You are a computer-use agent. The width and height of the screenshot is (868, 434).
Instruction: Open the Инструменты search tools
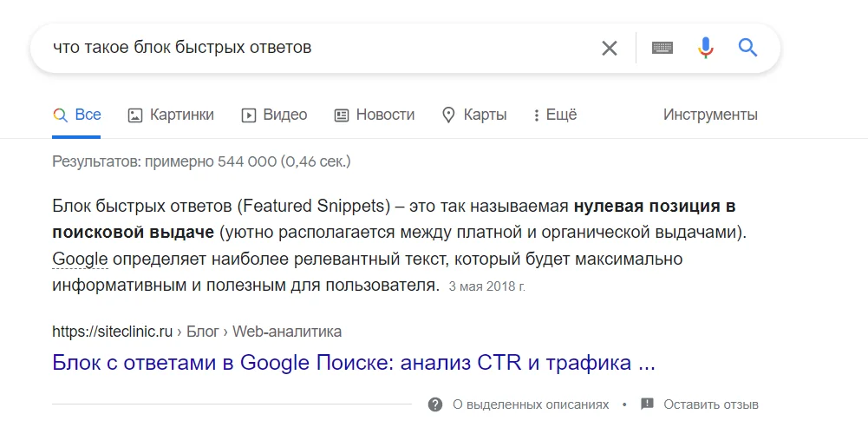point(710,115)
